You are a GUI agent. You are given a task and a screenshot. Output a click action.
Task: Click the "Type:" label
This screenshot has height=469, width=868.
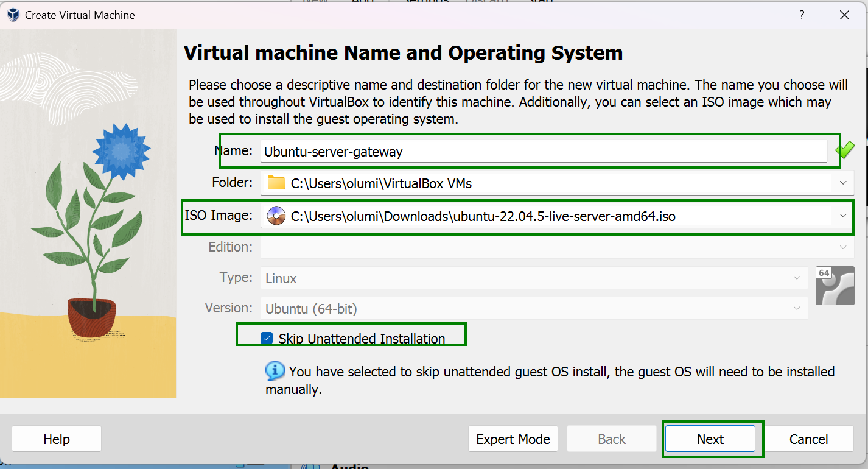236,277
